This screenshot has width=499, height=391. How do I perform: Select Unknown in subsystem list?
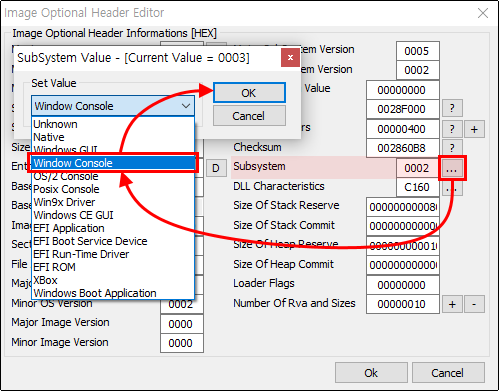tap(113, 124)
